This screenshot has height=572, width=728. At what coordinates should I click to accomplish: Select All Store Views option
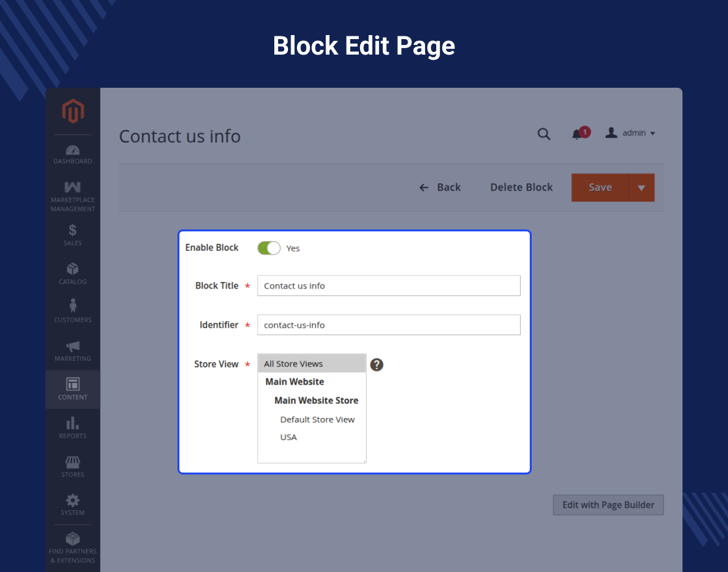point(311,363)
